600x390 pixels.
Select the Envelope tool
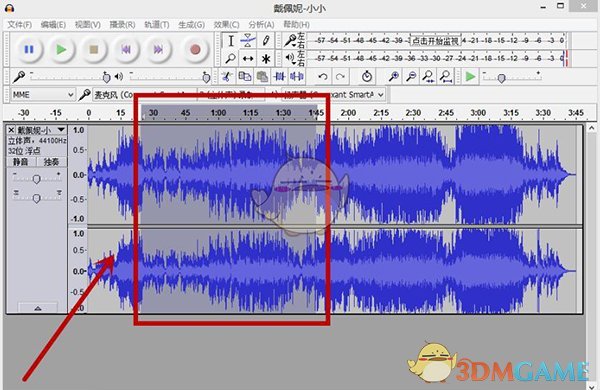coord(248,41)
